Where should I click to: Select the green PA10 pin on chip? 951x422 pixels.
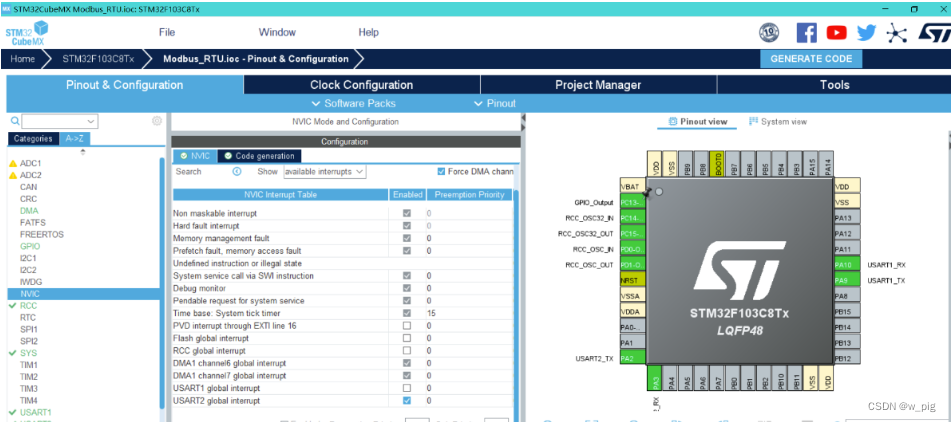(x=847, y=265)
